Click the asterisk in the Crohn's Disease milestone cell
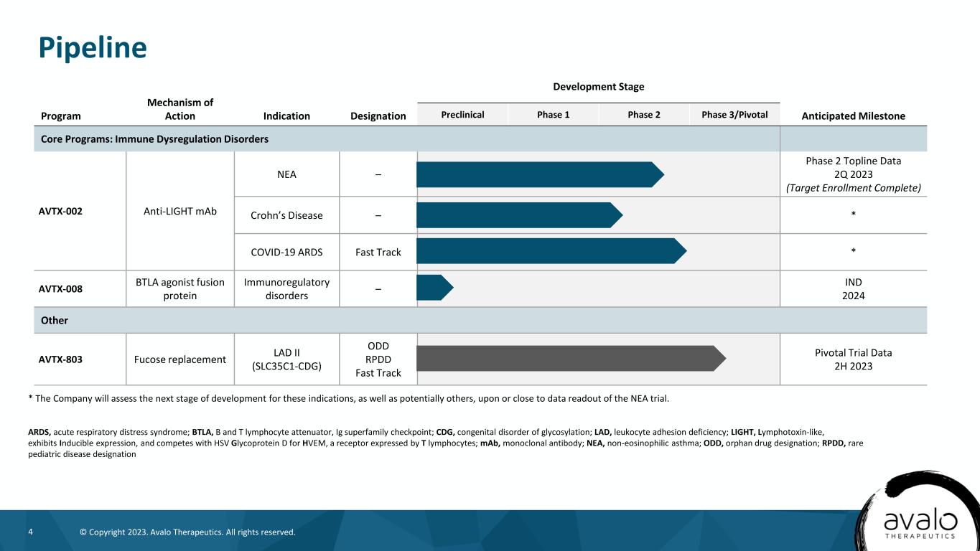The image size is (980, 551). (x=853, y=215)
